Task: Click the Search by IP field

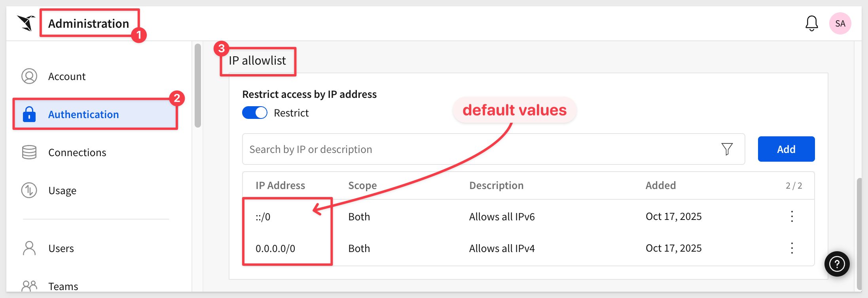Action: coord(475,149)
